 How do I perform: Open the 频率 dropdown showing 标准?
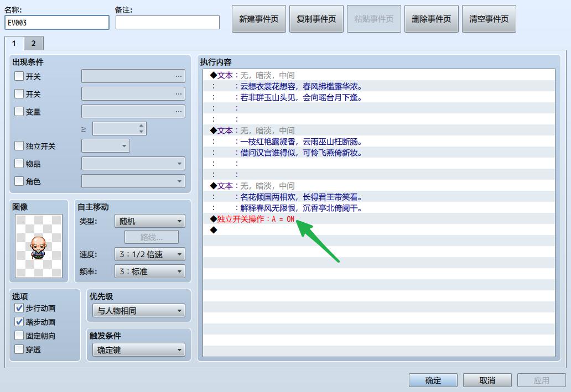(x=150, y=271)
